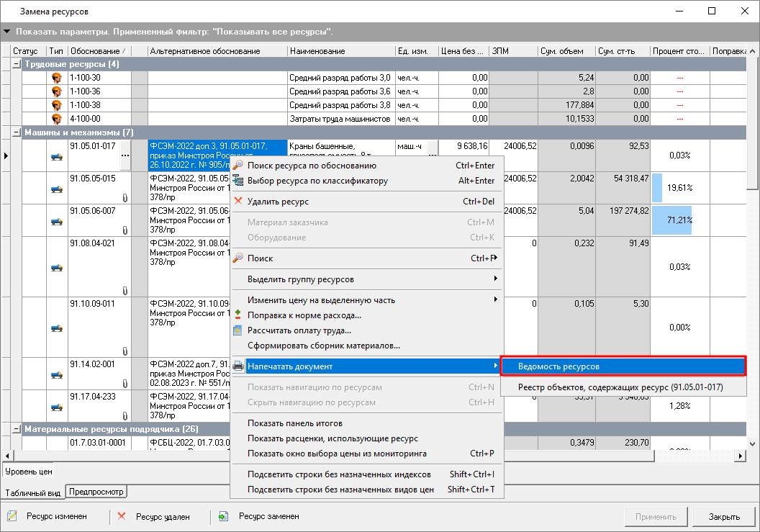Viewport: 760px width, 532px height.
Task: Click the printer icon beside print document
Action: 238,366
